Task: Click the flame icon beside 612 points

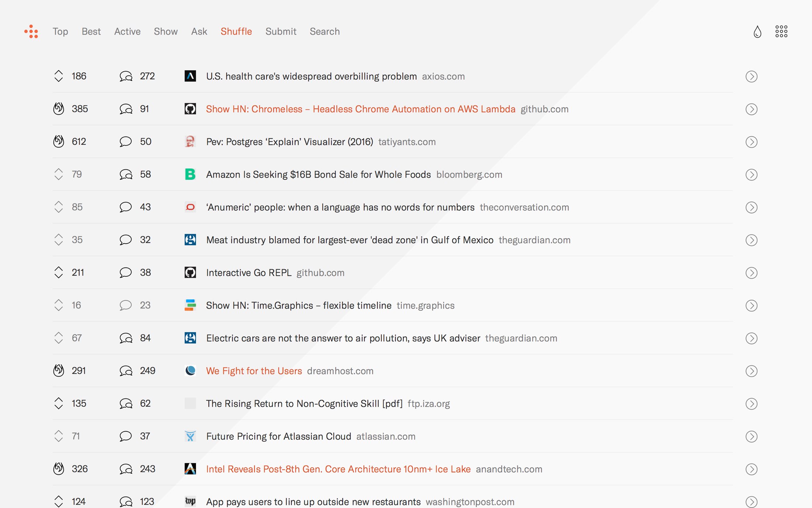Action: (59, 142)
